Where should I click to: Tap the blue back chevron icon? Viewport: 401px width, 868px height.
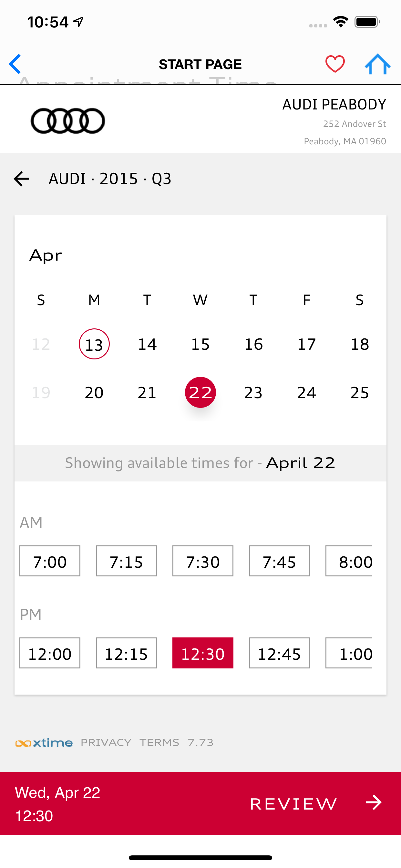[15, 64]
